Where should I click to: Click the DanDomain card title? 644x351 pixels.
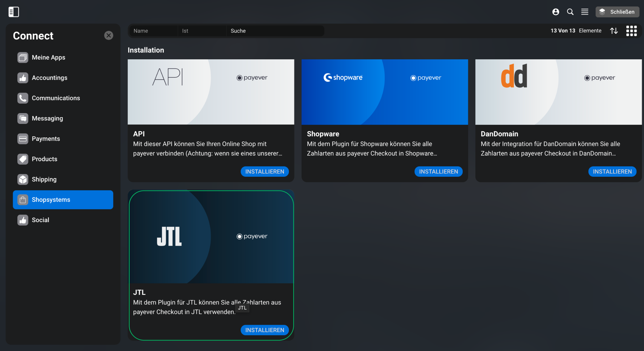tap(499, 134)
